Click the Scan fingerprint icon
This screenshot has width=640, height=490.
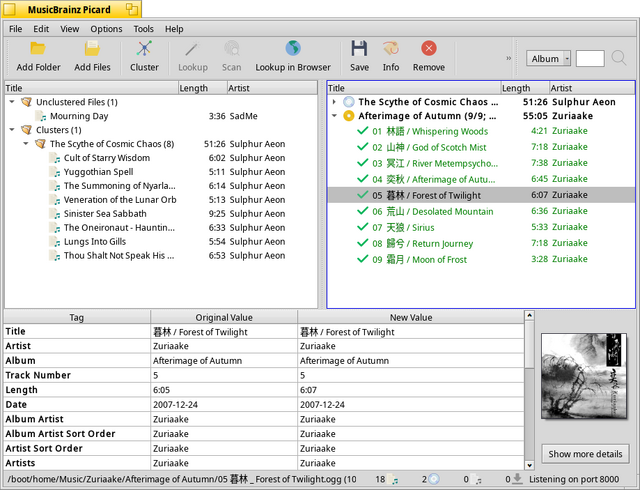[x=231, y=49]
